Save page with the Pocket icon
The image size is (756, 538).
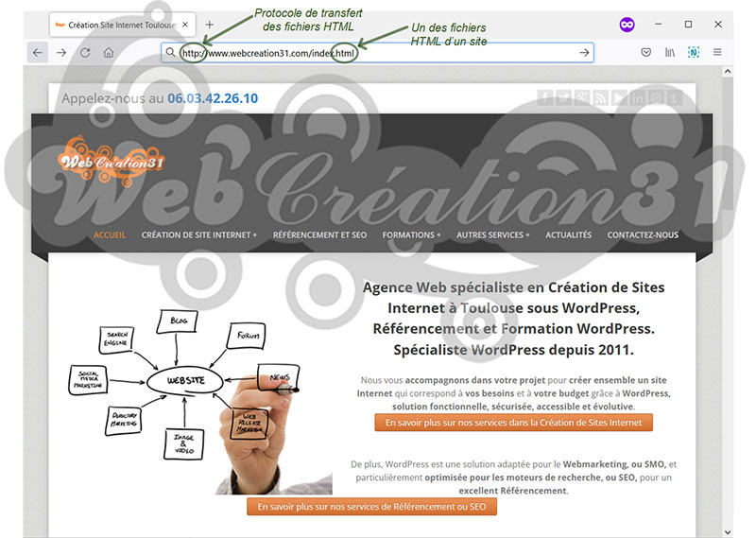[646, 52]
